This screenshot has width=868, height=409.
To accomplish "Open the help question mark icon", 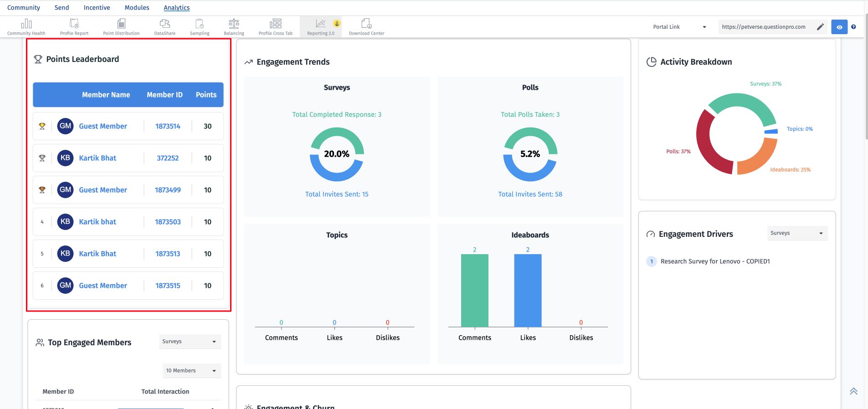I will pos(853,27).
